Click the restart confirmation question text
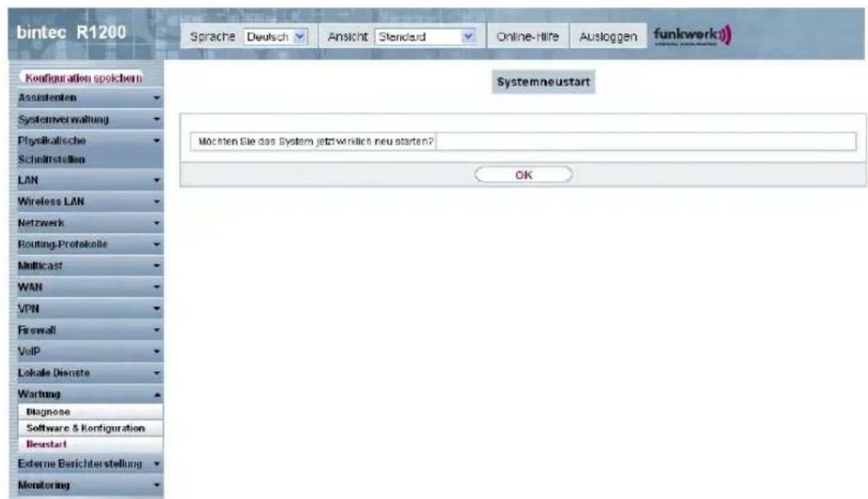This screenshot has height=499, width=868. coord(316,141)
